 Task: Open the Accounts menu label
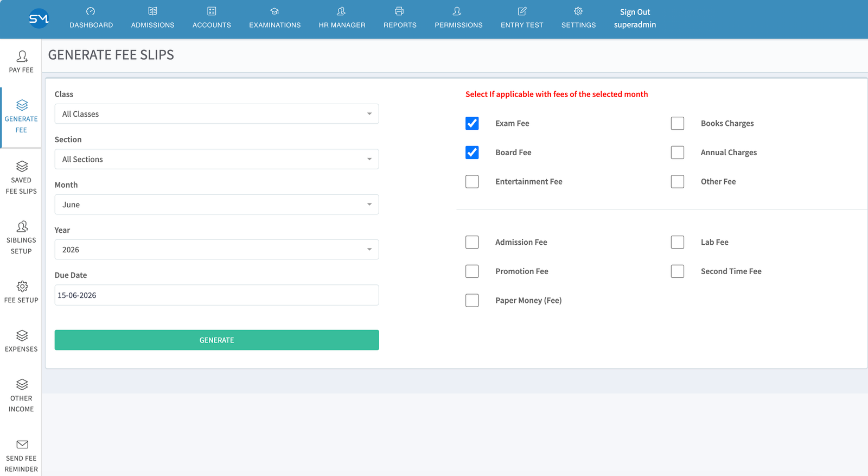[x=212, y=25]
